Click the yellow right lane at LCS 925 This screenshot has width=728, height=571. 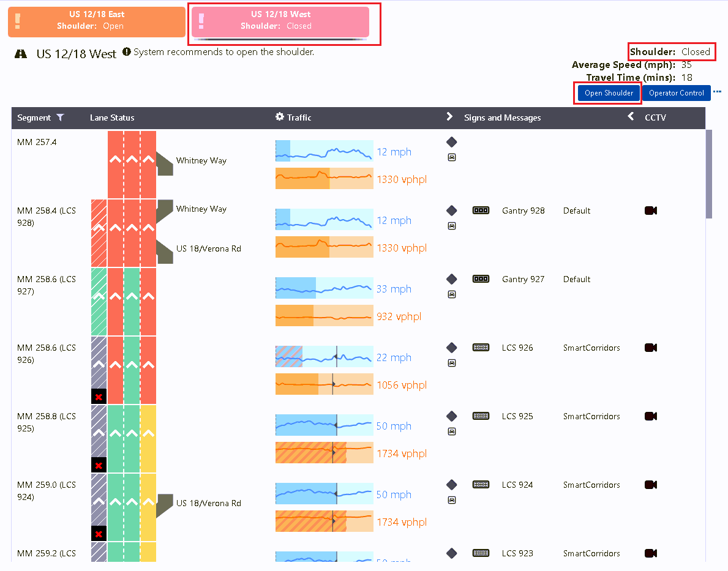click(x=148, y=439)
